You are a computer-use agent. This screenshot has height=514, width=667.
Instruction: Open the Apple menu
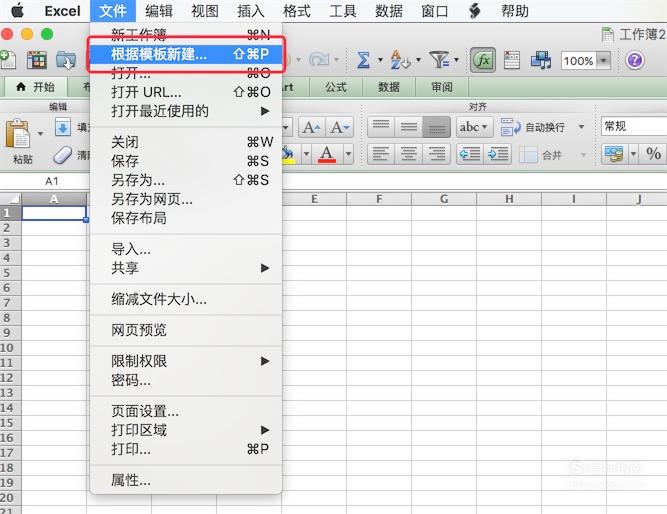(17, 11)
